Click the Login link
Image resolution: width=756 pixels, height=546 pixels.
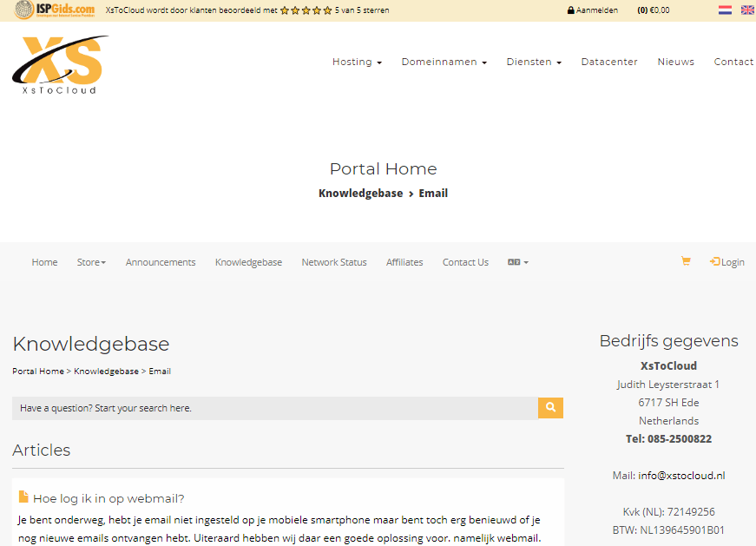click(x=727, y=262)
